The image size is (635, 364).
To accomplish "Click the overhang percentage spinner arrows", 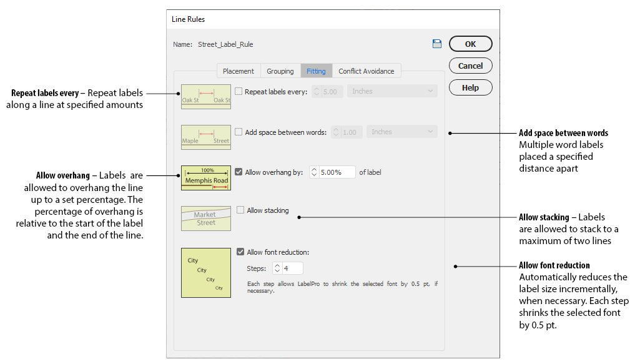I will pyautogui.click(x=314, y=172).
